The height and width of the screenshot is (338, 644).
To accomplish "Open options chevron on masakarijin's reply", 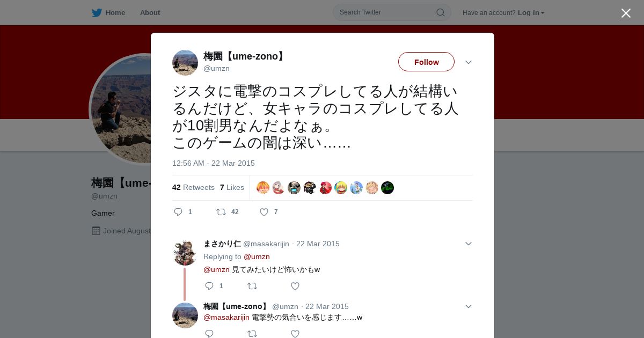I will (x=469, y=244).
